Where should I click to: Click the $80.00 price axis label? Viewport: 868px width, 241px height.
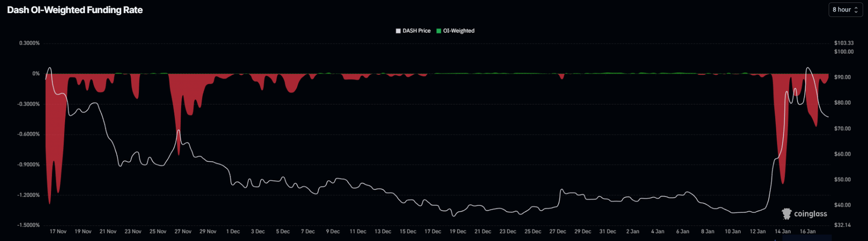[843, 103]
